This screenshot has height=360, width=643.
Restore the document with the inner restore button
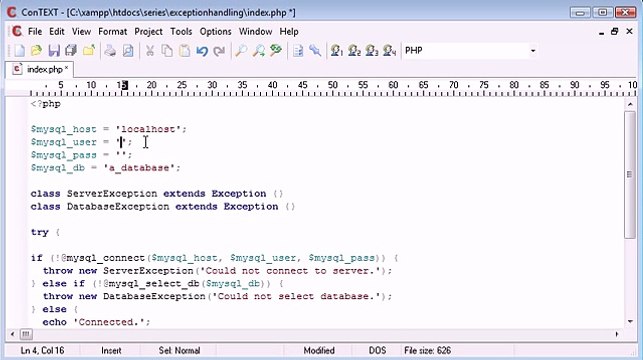point(614,32)
